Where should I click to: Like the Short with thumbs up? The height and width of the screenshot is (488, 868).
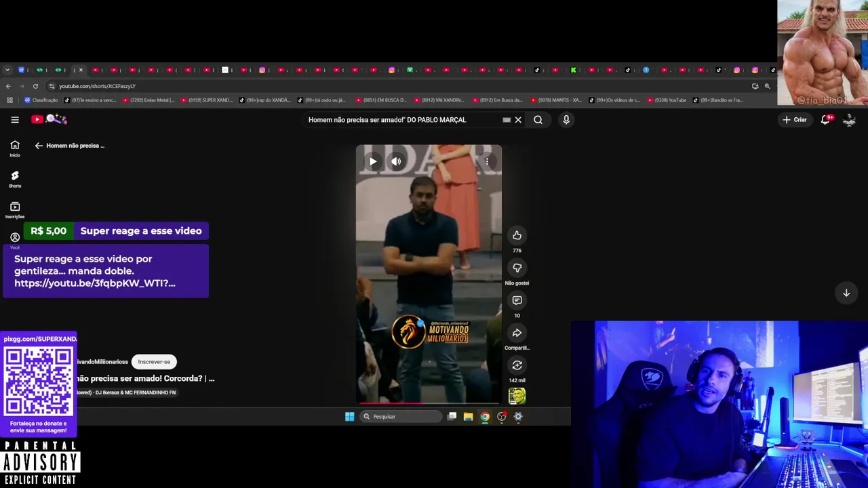click(517, 235)
